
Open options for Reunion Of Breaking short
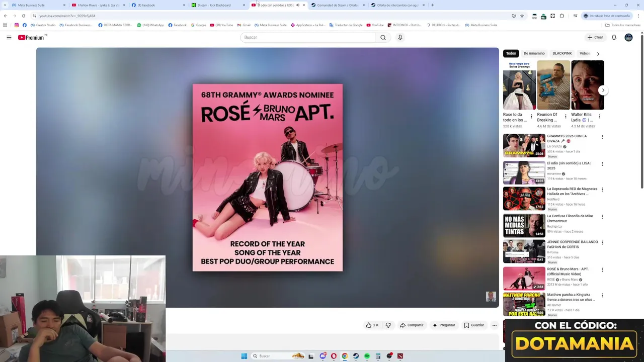click(566, 117)
